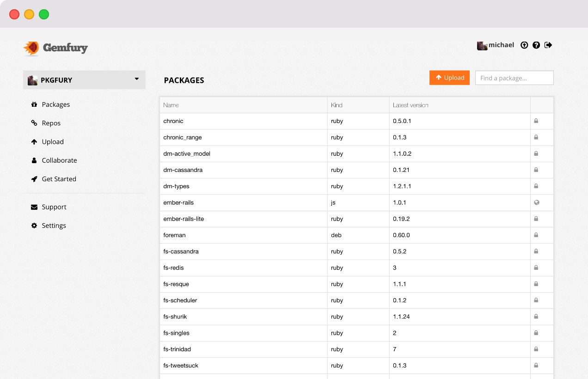
Task: Open the fs-cassandra package
Action: pos(181,251)
